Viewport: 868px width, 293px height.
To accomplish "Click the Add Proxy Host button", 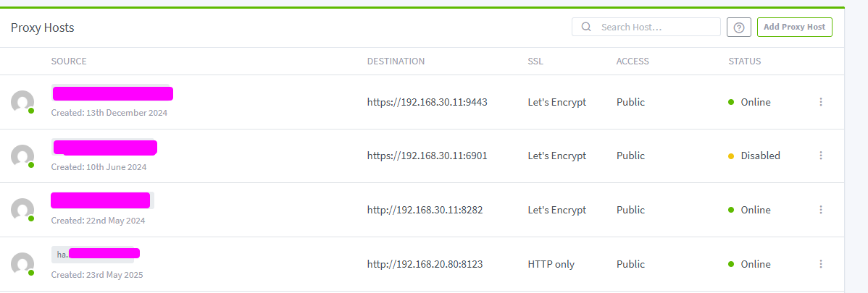I will (794, 27).
